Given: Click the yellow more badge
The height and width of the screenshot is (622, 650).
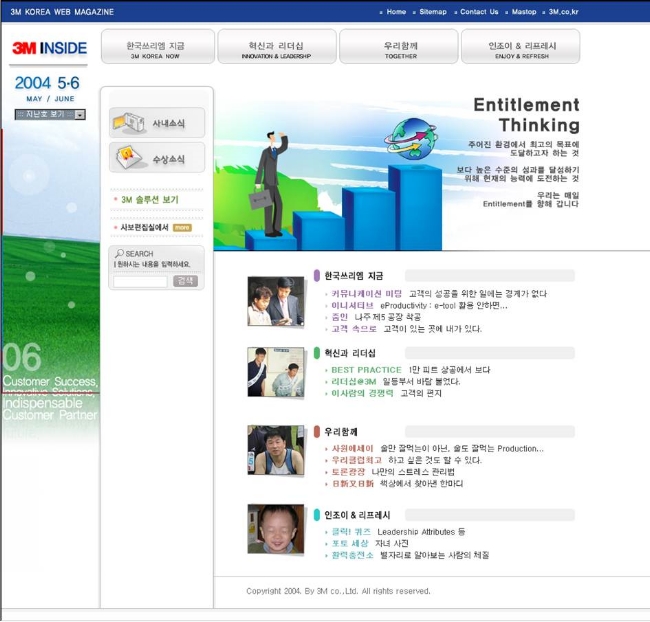Looking at the screenshot, I should pyautogui.click(x=182, y=227).
